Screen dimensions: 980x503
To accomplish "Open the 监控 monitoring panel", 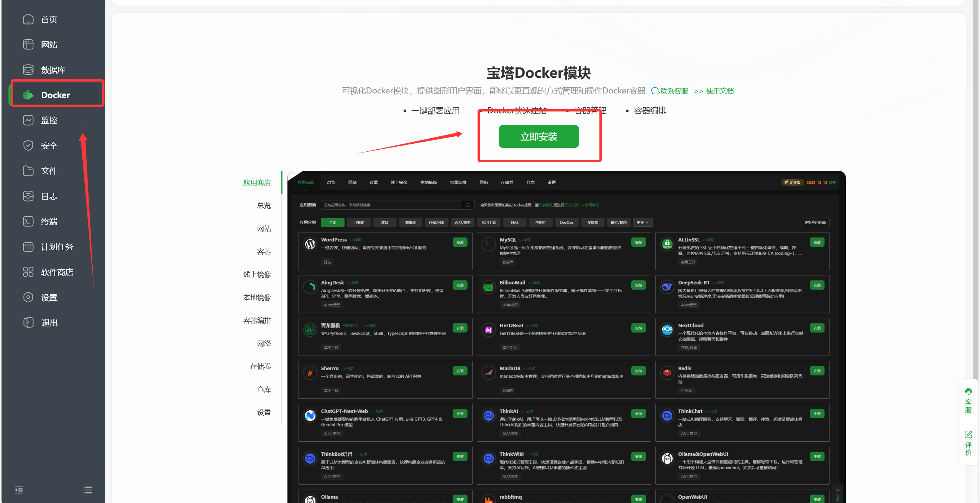I will click(x=49, y=120).
